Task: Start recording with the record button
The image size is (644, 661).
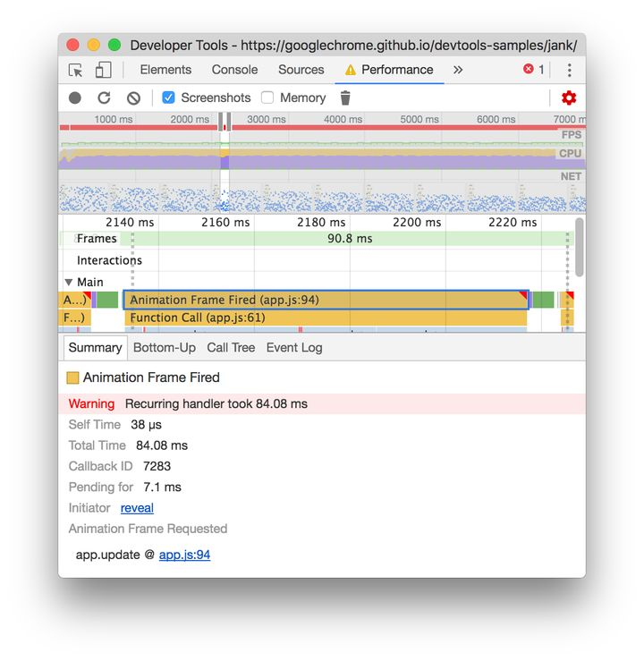Action: tap(75, 97)
